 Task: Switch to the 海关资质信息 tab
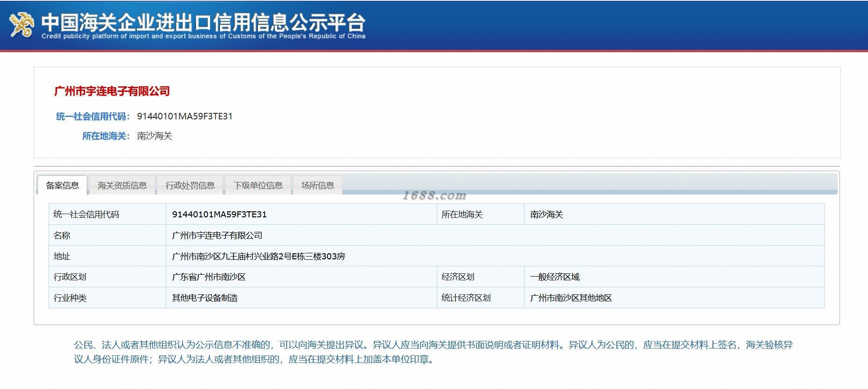click(122, 186)
